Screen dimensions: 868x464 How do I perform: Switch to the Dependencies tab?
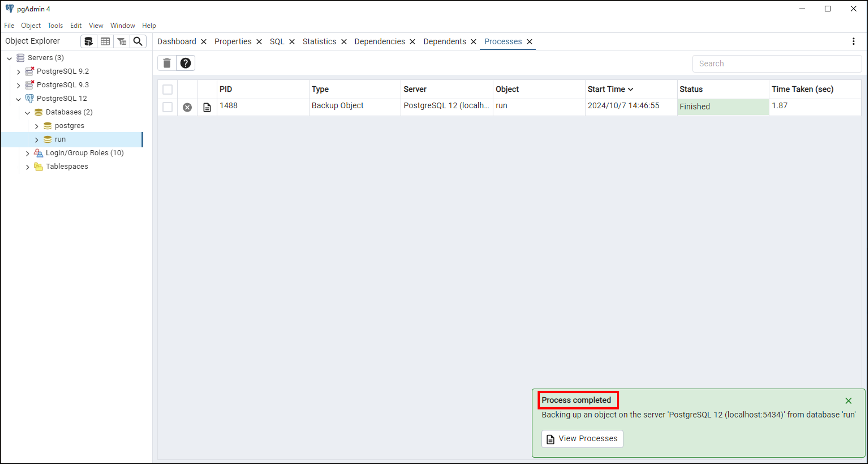coord(380,42)
